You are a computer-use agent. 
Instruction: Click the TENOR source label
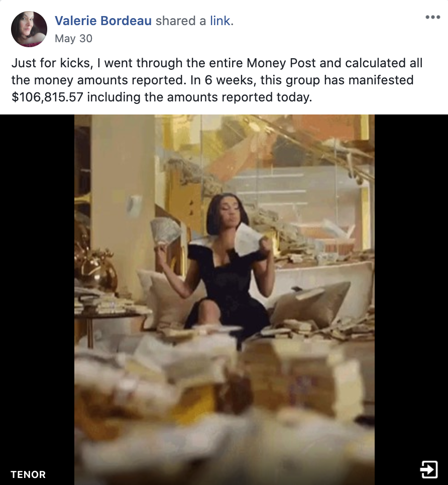28,474
